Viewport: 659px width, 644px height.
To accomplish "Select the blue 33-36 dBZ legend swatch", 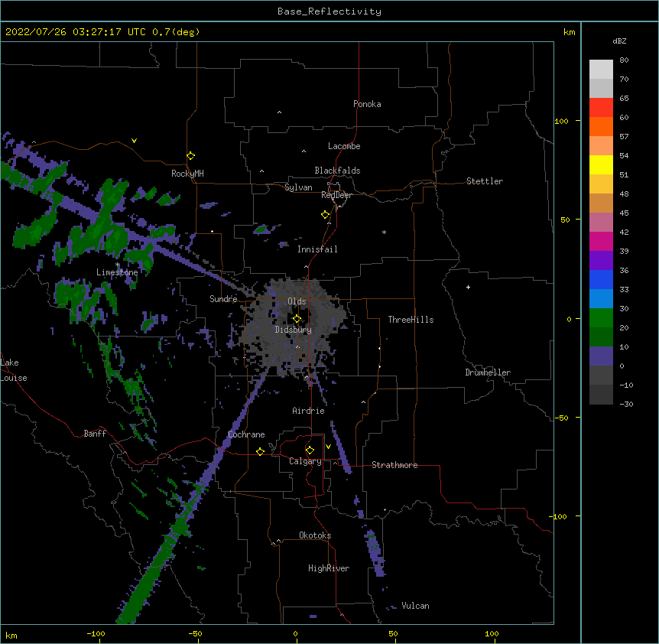I will [601, 279].
